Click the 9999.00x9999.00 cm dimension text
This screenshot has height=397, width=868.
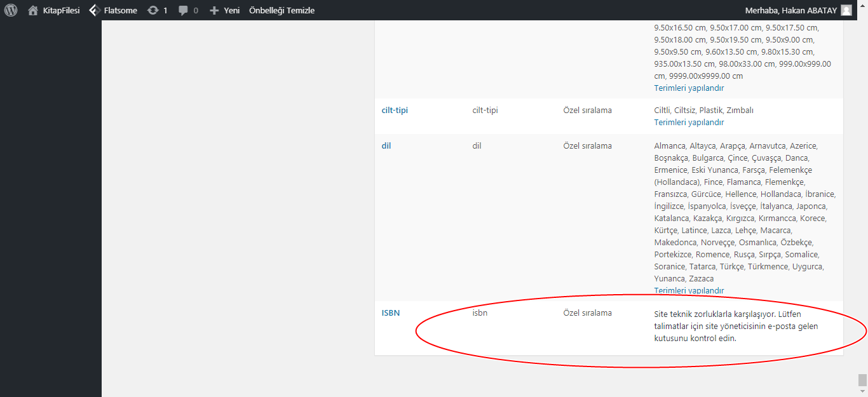[706, 76]
